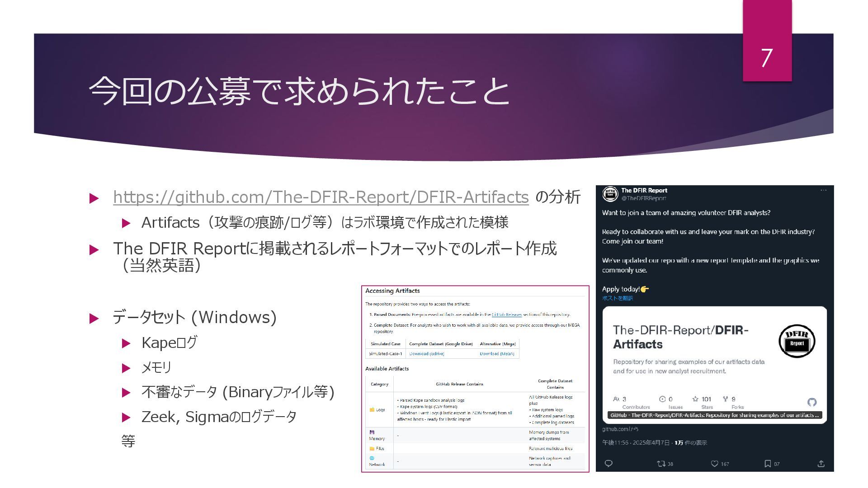
Task: Click the contributors people icon in card
Action: tap(616, 399)
